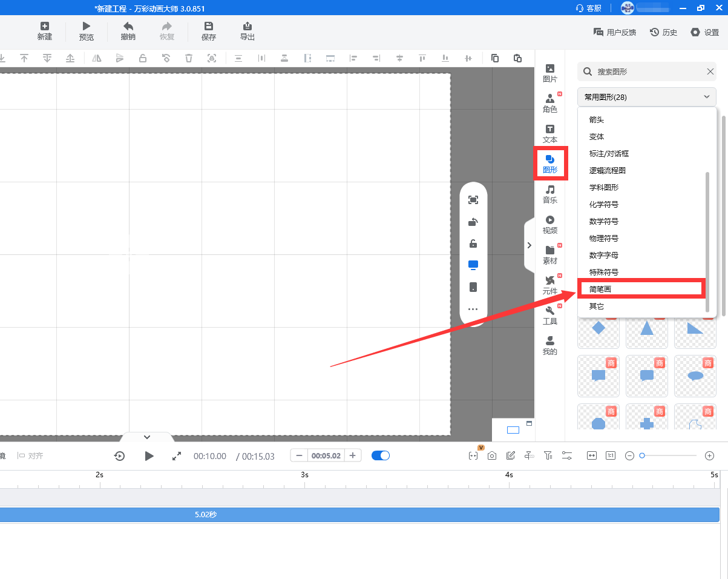
Task: Open 设置 (Settings)
Action: [705, 32]
